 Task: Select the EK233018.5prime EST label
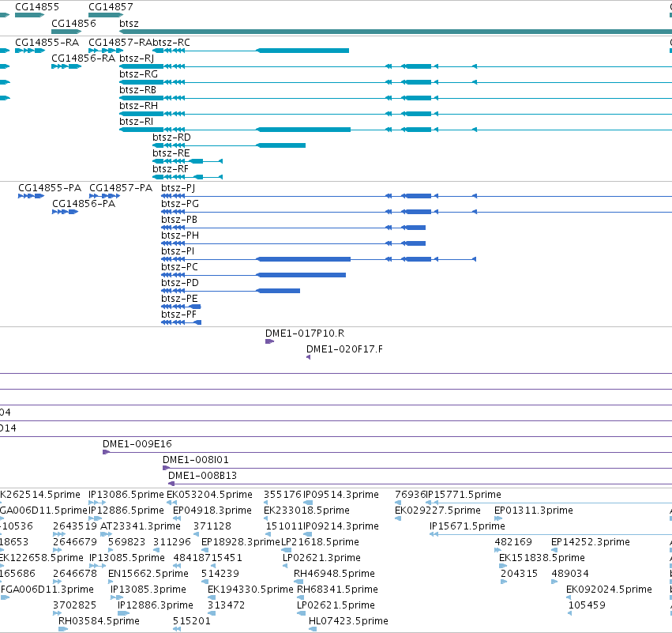click(x=307, y=511)
